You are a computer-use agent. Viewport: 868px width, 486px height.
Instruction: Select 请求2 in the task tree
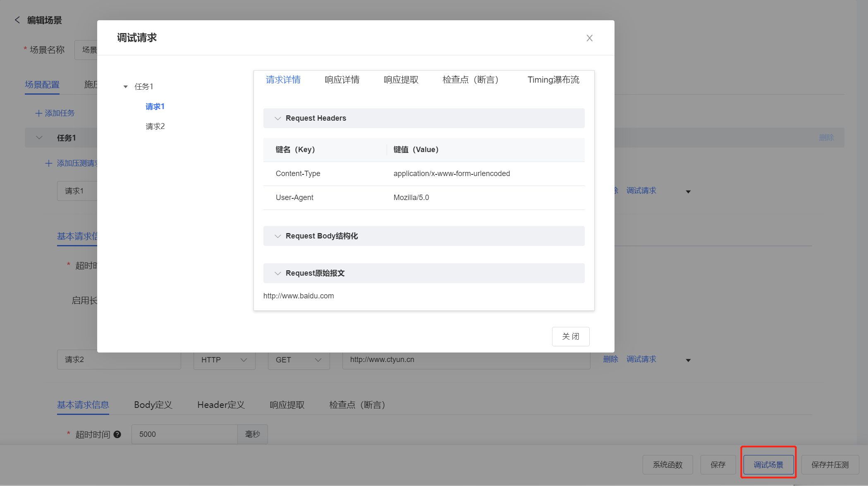coord(155,126)
